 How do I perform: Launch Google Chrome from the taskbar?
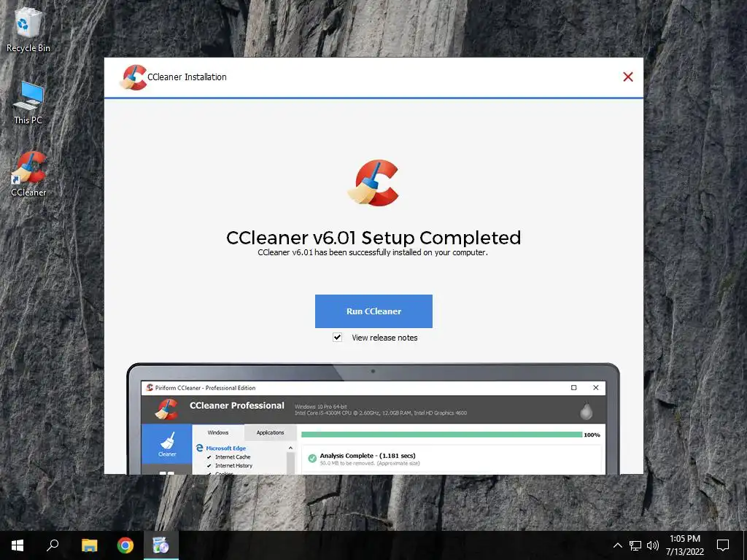click(x=125, y=545)
